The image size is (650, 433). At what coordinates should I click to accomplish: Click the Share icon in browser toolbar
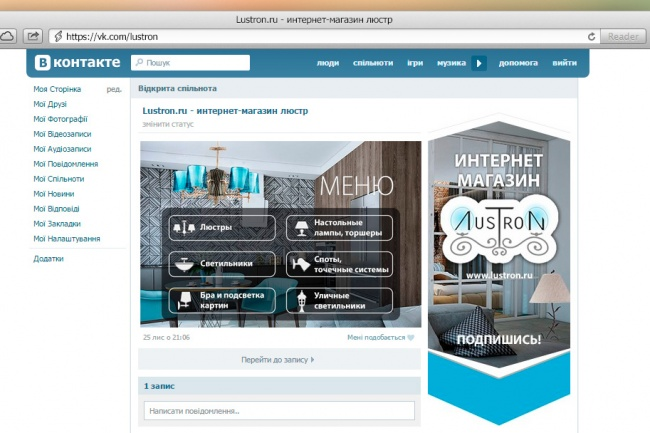click(x=33, y=36)
